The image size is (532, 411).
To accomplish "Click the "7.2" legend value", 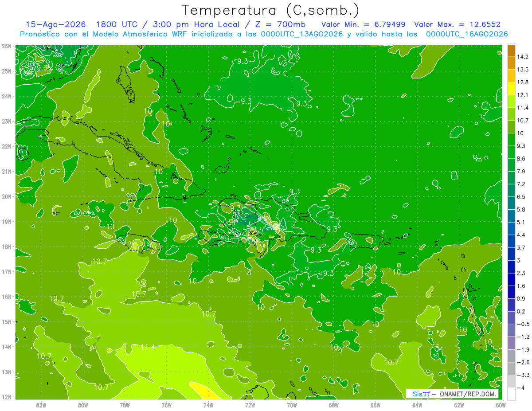I will click(x=521, y=184).
